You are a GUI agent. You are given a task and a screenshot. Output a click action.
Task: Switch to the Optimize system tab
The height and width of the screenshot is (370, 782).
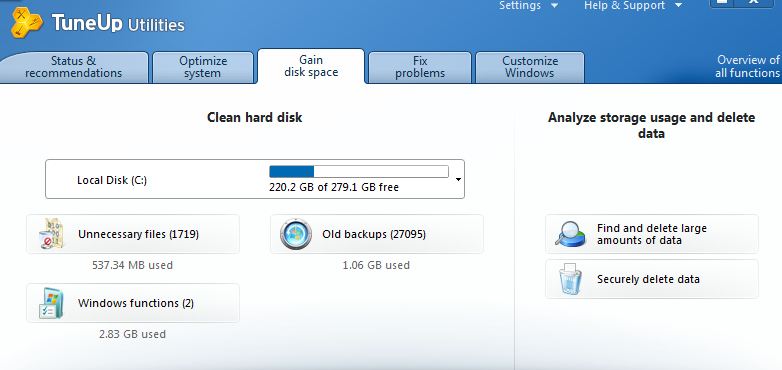[203, 67]
